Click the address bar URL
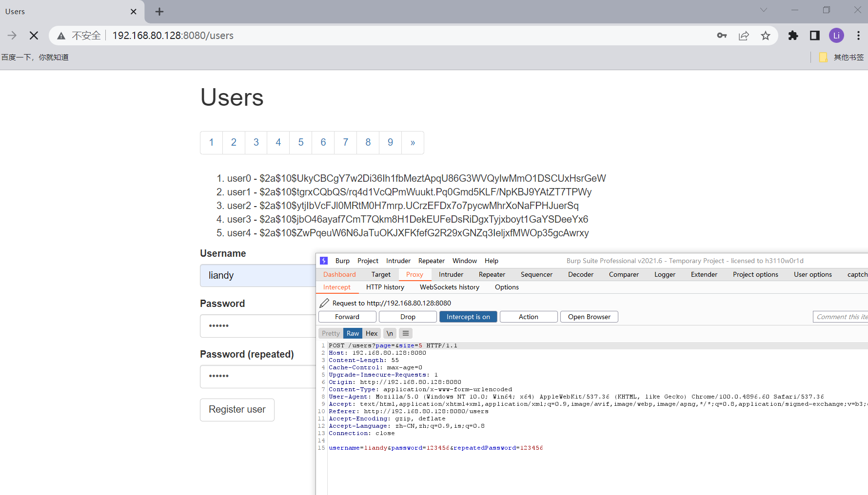 point(173,35)
